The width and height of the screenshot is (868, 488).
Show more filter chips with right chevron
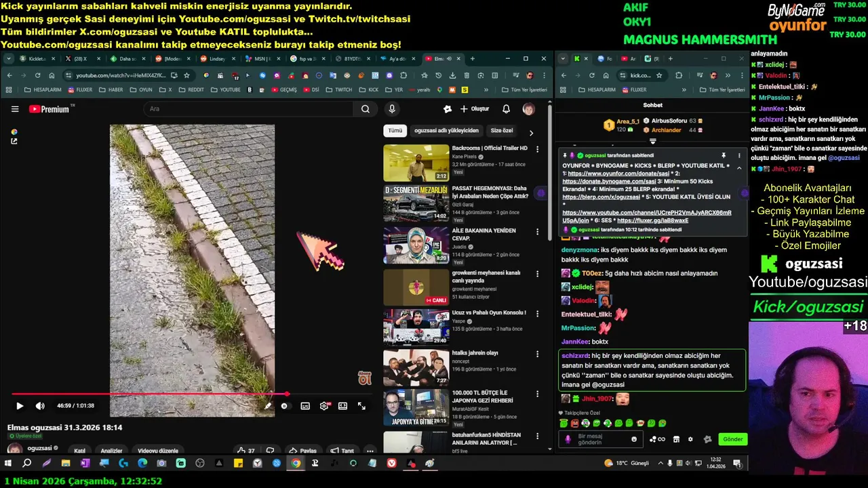pyautogui.click(x=531, y=133)
